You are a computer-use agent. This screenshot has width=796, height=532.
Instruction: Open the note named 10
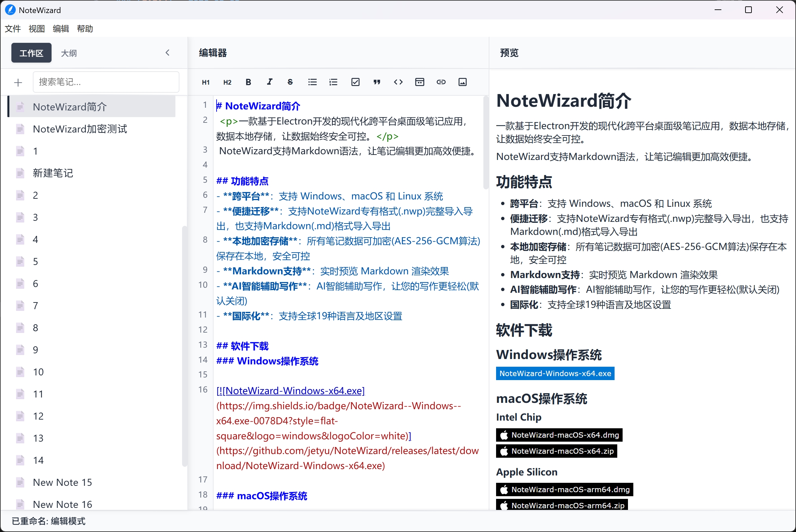coord(92,372)
